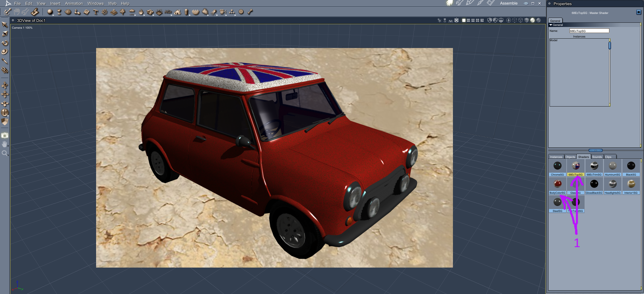The height and width of the screenshot is (294, 644).
Task: Click the Assemble room label
Action: (x=509, y=3)
